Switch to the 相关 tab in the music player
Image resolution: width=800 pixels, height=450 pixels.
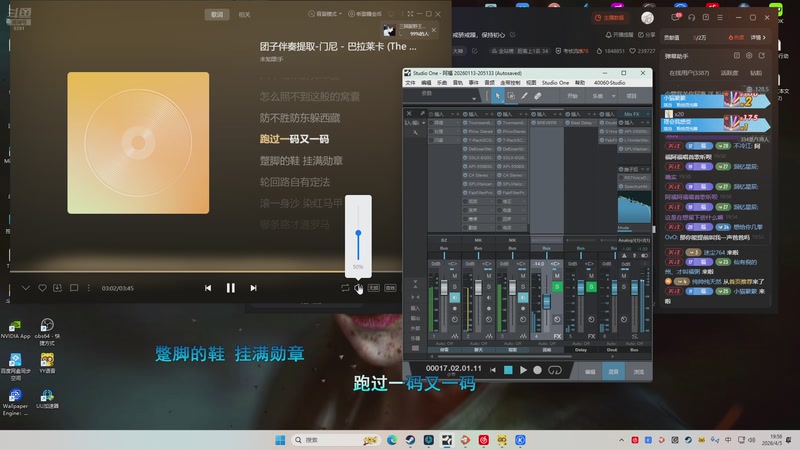coord(244,14)
